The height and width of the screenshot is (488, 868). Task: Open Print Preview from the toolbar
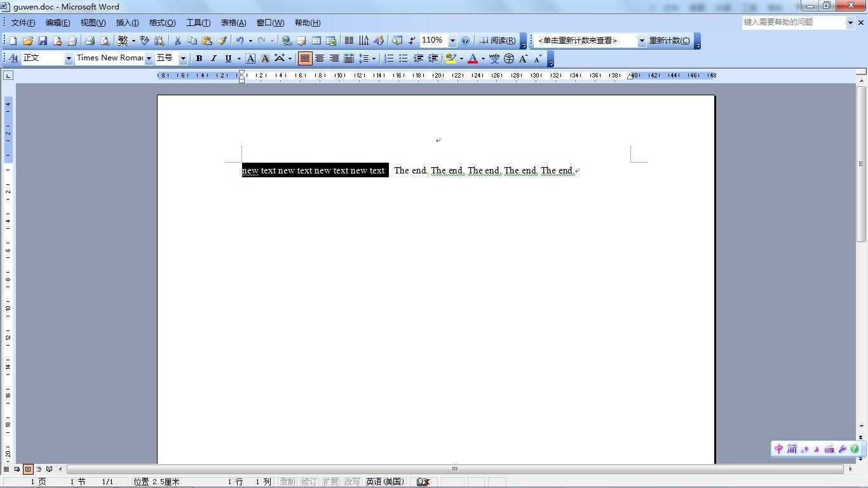pyautogui.click(x=105, y=41)
